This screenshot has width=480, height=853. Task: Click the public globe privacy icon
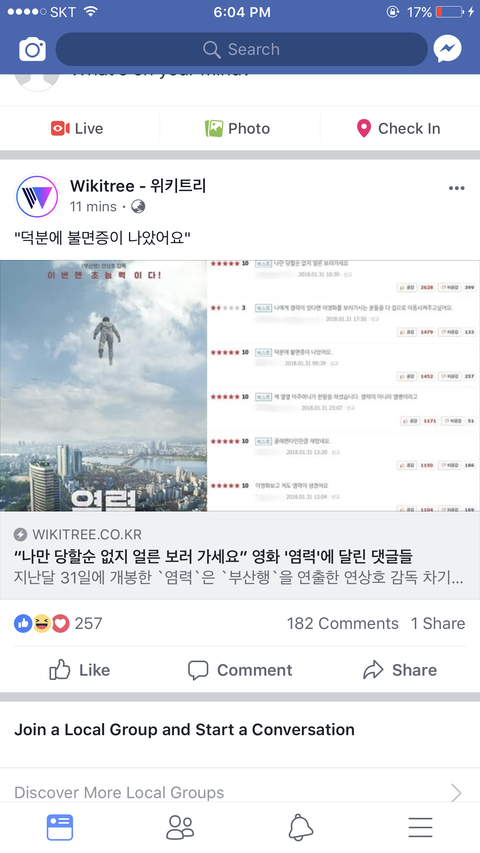click(138, 207)
